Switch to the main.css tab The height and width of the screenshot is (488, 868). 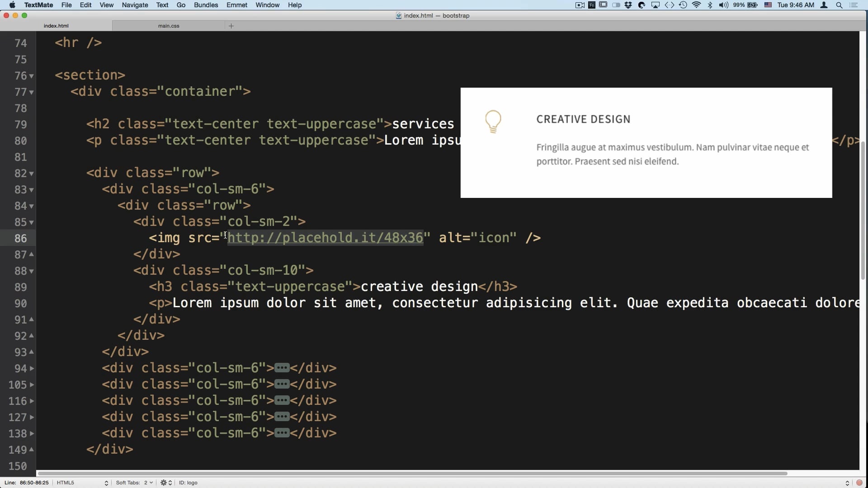click(x=169, y=26)
